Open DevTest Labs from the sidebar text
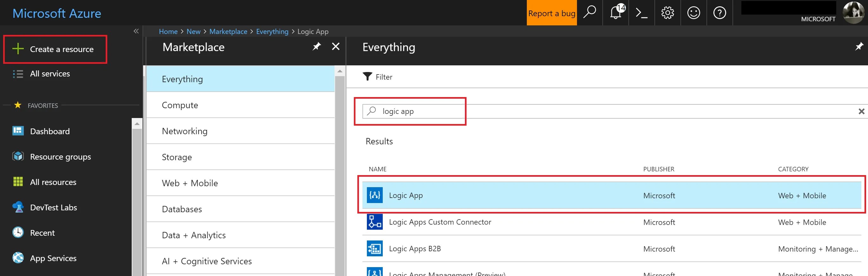The image size is (868, 276). (54, 207)
